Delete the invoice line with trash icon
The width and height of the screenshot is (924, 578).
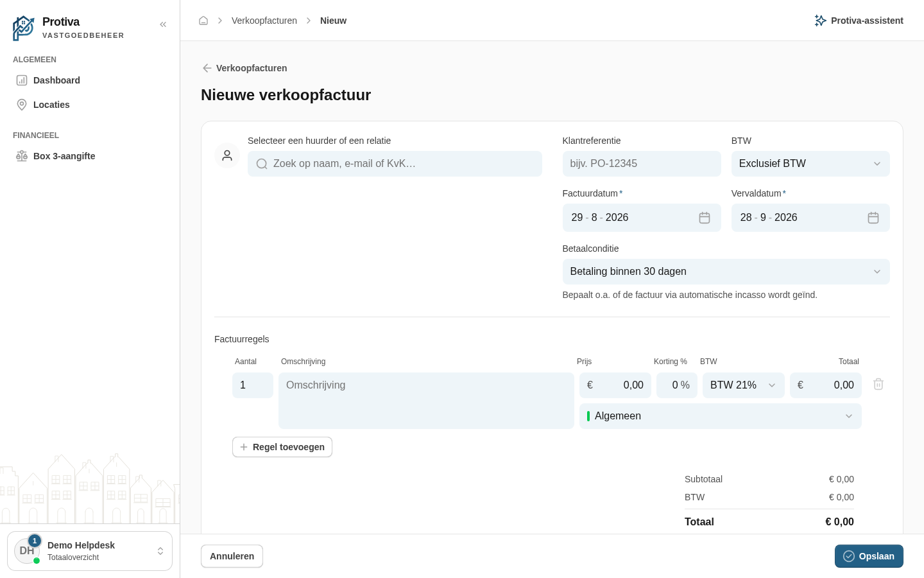click(878, 384)
